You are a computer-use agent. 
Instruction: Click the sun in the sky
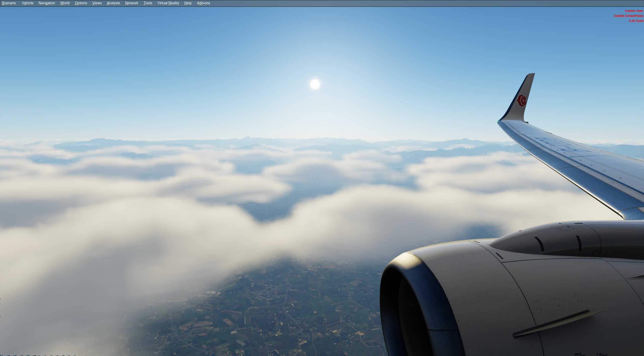click(315, 84)
